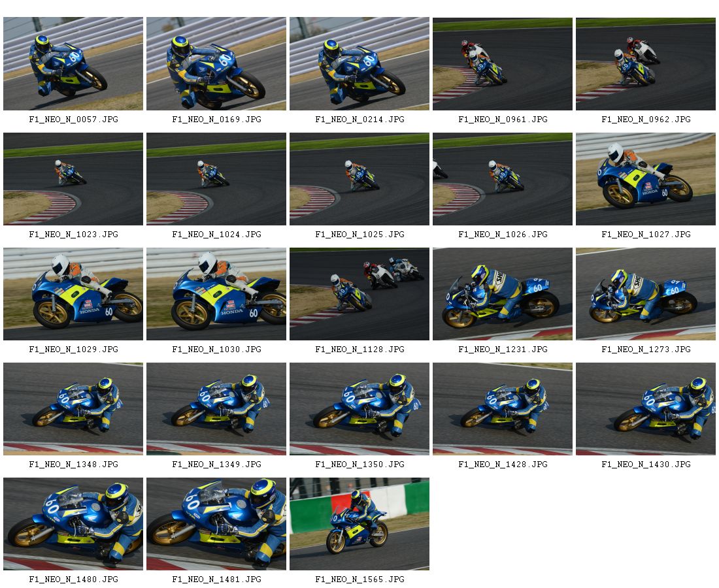719x588 pixels.
Task: Open image F1_NEO_N_1023.JPG
Action: click(73, 179)
